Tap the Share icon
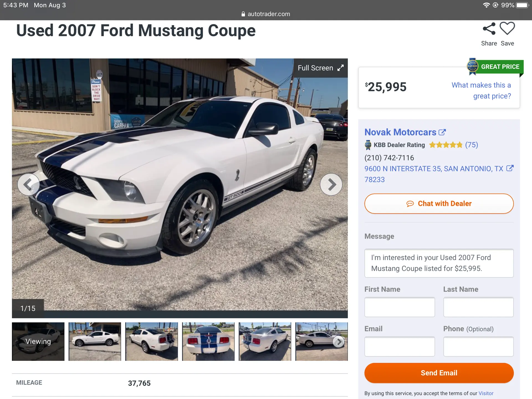Screen dimensions: 532x399 [489, 29]
